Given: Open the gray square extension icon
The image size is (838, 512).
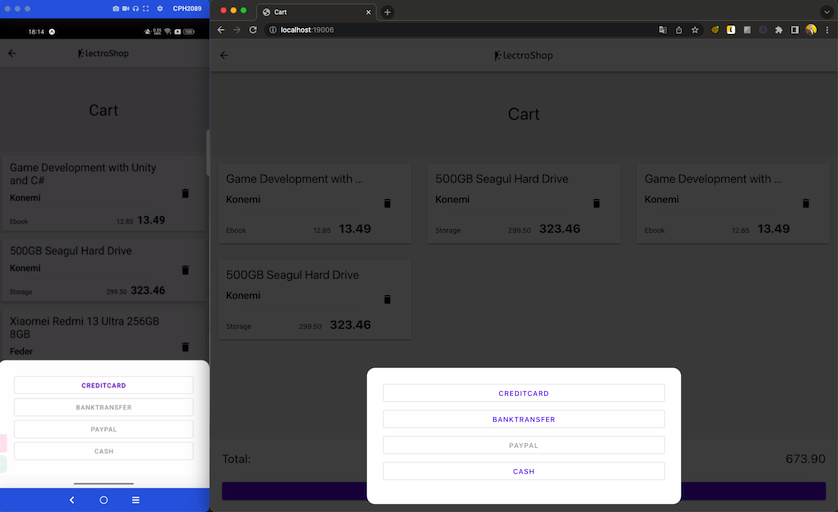Looking at the screenshot, I should coord(747,30).
